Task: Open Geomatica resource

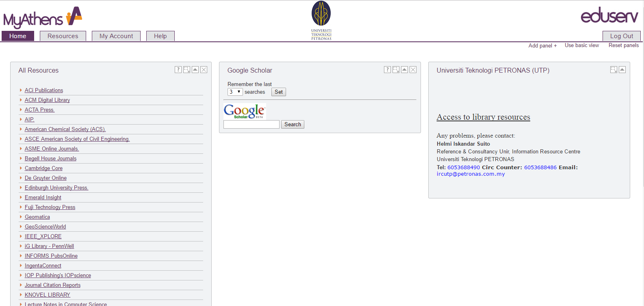Action: tap(37, 217)
